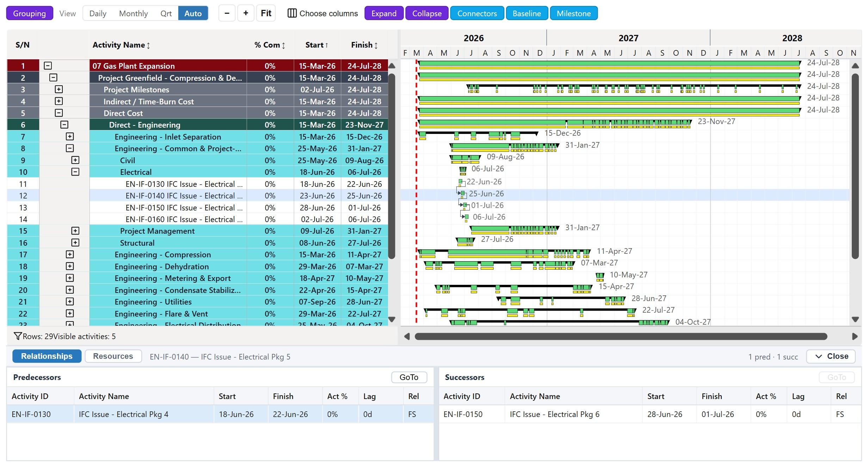The image size is (868, 466).
Task: Sort by the Finish column arrow
Action: 376,45
